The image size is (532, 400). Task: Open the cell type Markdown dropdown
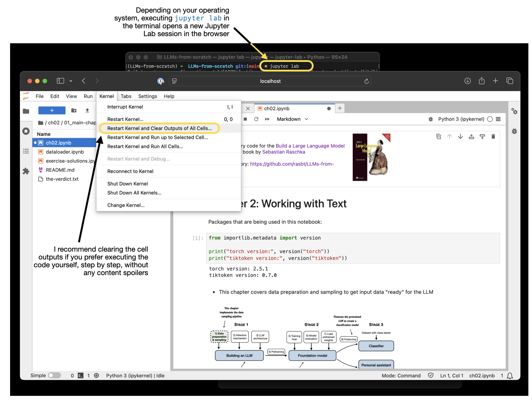click(x=292, y=119)
